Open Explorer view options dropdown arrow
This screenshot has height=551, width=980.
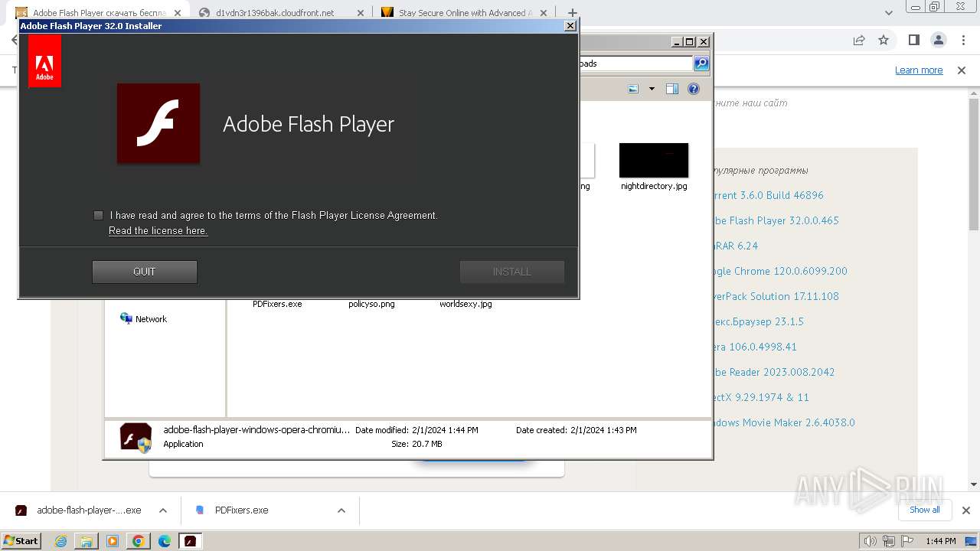coord(652,89)
